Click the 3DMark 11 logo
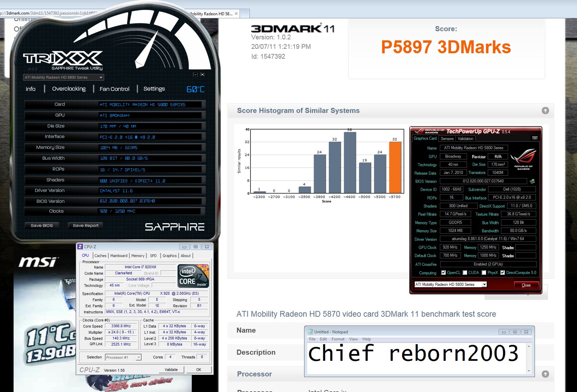The width and height of the screenshot is (577, 392). (293, 28)
